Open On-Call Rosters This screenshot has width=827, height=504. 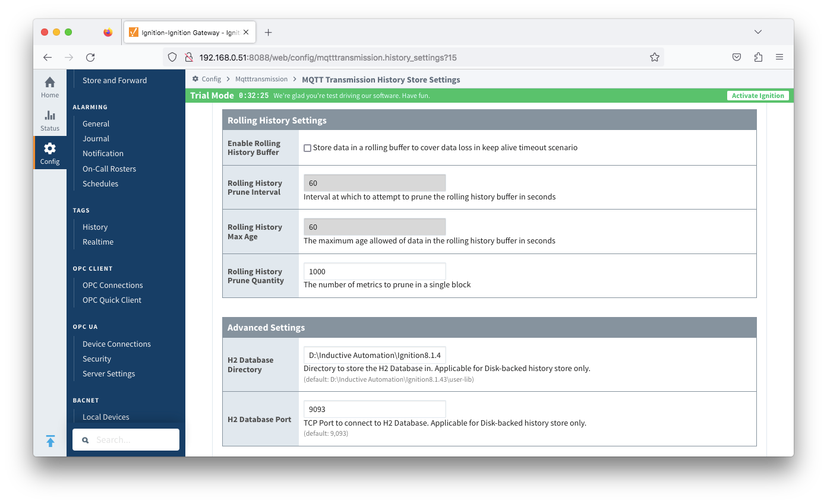pyautogui.click(x=109, y=169)
